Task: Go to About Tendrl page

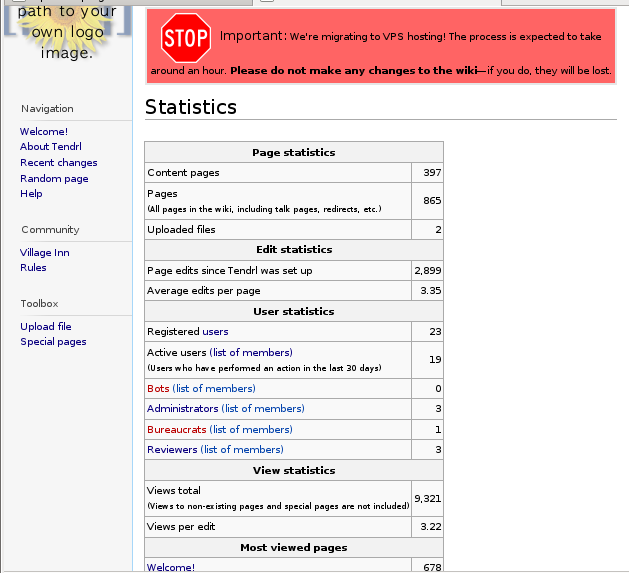Action: click(x=51, y=147)
